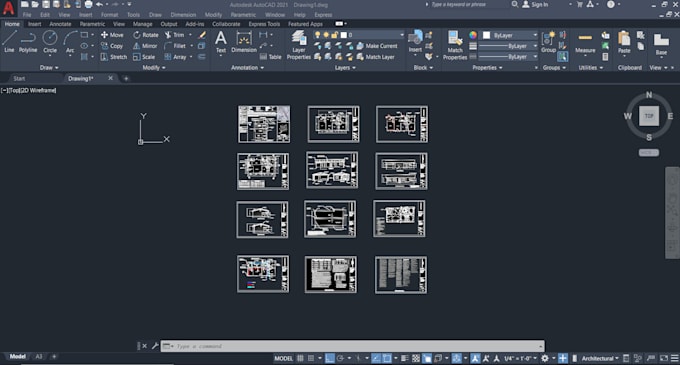Select the Polyline tool
Image resolution: width=680 pixels, height=365 pixels.
pyautogui.click(x=28, y=42)
